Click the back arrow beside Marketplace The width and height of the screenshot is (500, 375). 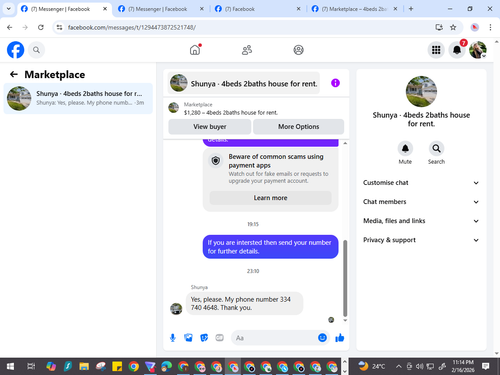(x=14, y=74)
